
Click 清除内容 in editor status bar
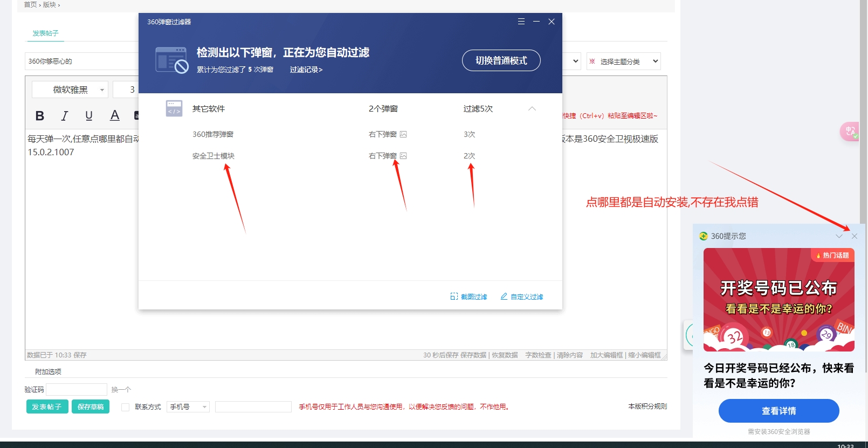[570, 355]
